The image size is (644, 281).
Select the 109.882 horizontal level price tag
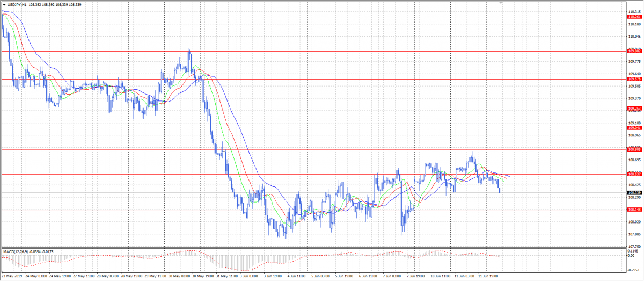634,51
